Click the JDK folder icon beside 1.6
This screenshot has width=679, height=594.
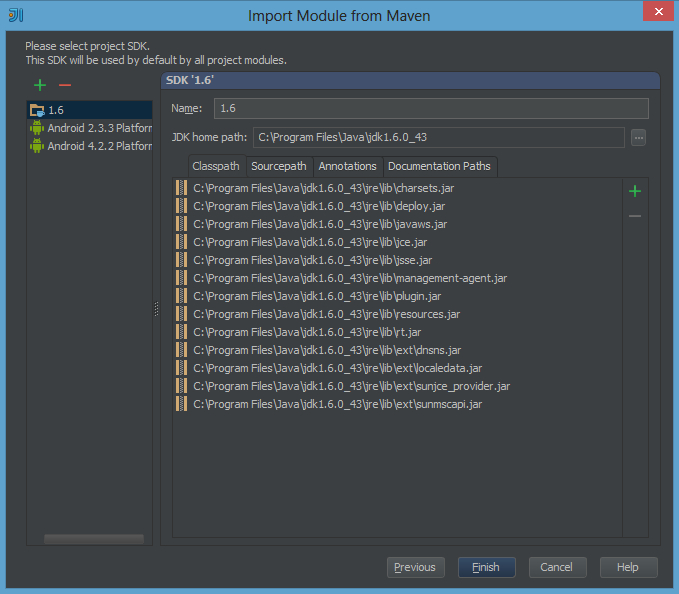click(37, 110)
